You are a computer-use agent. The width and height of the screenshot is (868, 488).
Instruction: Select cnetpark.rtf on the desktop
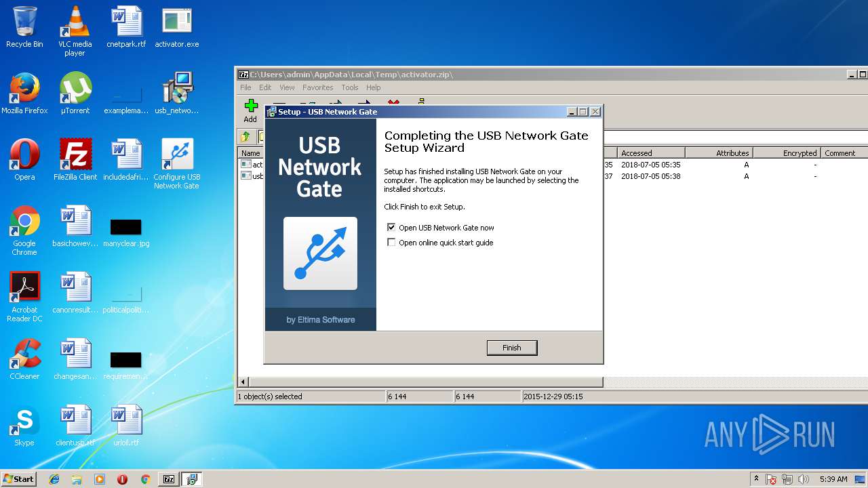click(126, 27)
